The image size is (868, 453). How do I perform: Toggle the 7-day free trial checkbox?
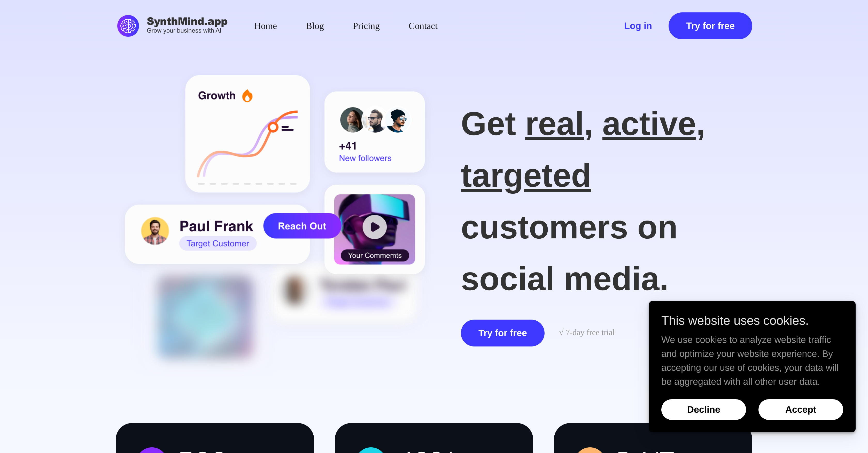[x=561, y=332]
